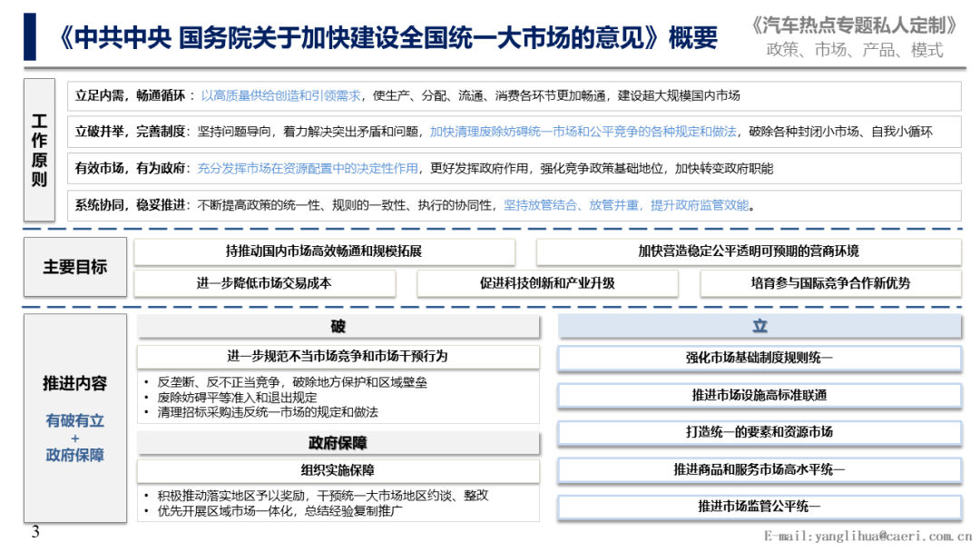Select the 工作原则 vertical label box

39,150
